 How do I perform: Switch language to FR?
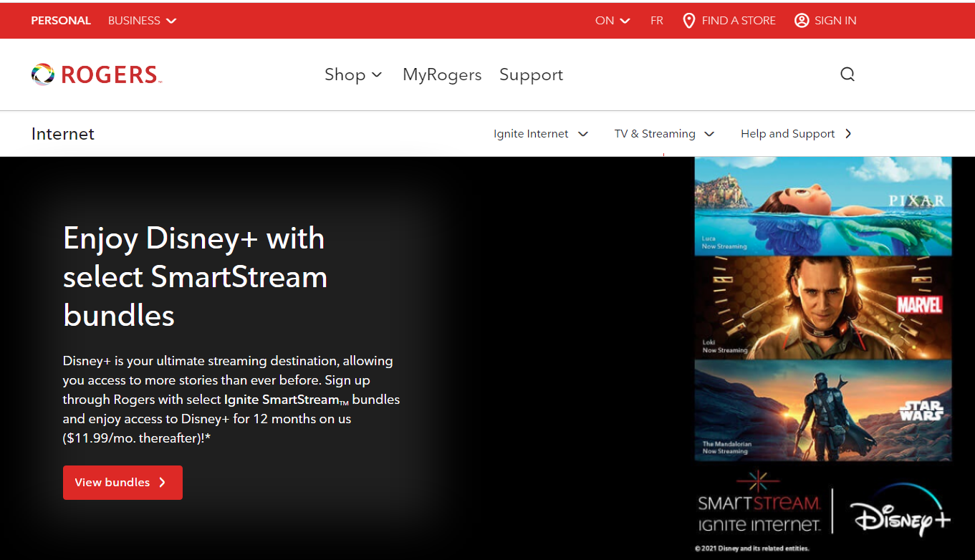657,21
